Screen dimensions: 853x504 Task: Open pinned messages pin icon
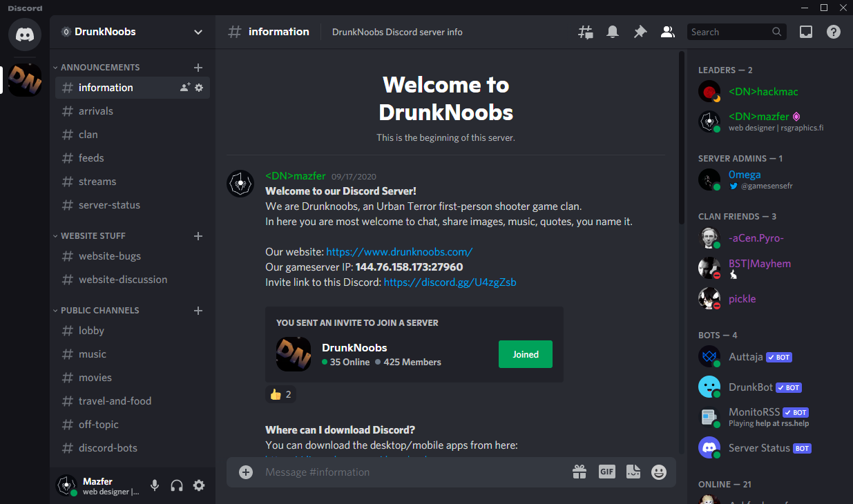point(640,32)
